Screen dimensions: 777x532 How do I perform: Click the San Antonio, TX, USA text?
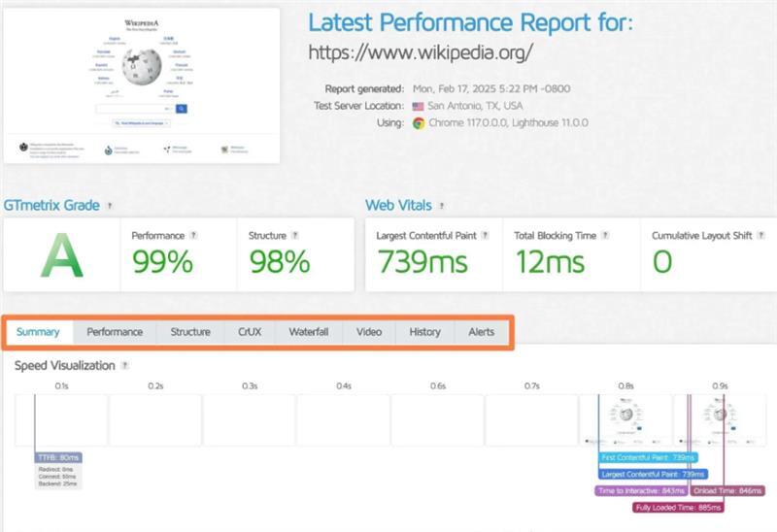pyautogui.click(x=475, y=106)
